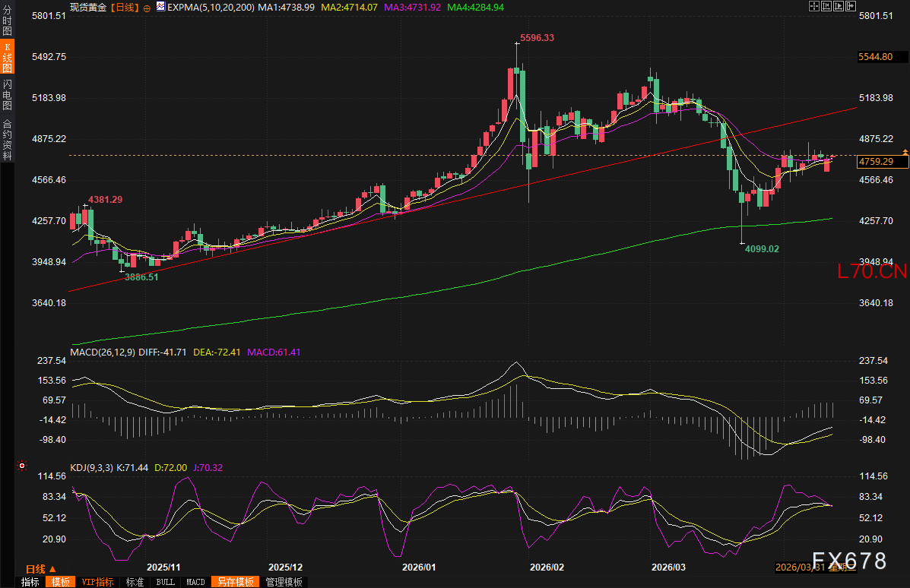Click the play-style axis icon in toolbar
910x588 pixels.
[839, 6]
